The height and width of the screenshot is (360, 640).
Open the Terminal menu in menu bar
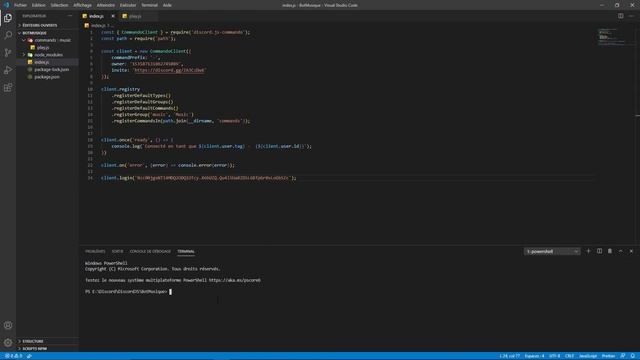(x=149, y=5)
